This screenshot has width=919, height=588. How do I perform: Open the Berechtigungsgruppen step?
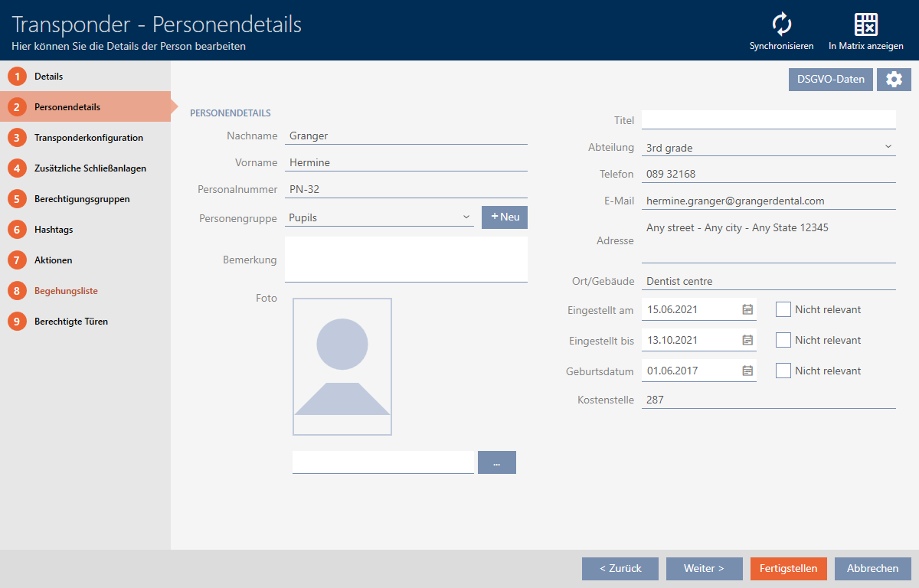tap(81, 199)
